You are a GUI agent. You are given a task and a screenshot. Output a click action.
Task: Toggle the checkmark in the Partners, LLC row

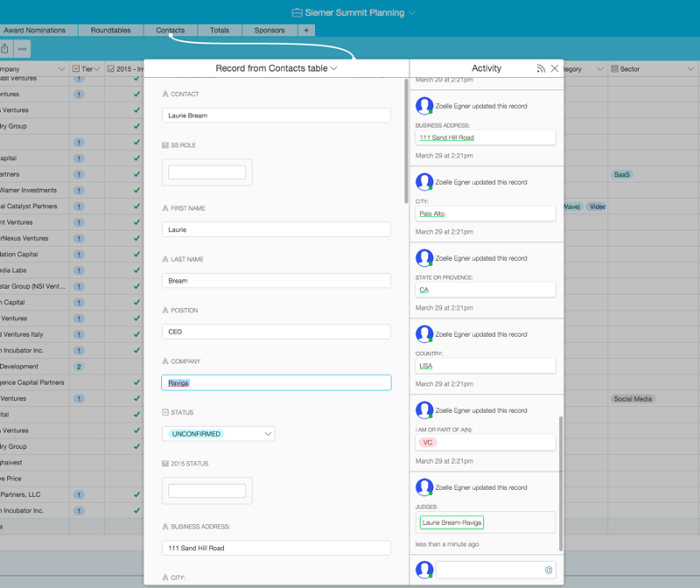(136, 494)
